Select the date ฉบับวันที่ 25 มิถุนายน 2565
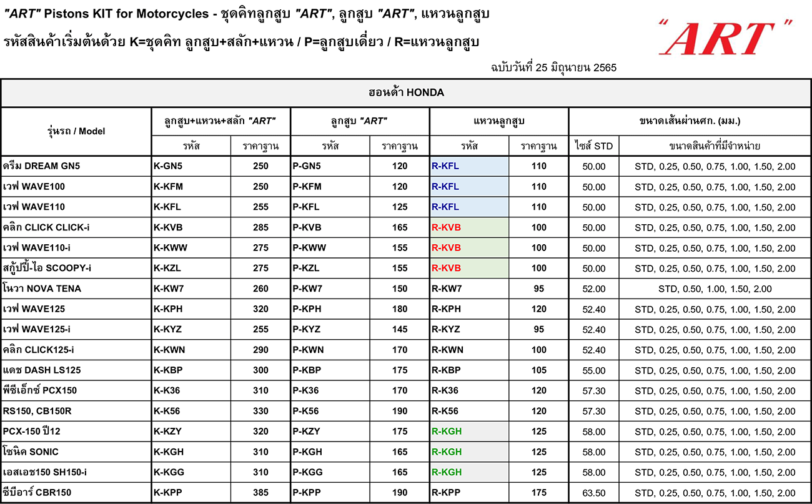The image size is (812, 504). [555, 67]
